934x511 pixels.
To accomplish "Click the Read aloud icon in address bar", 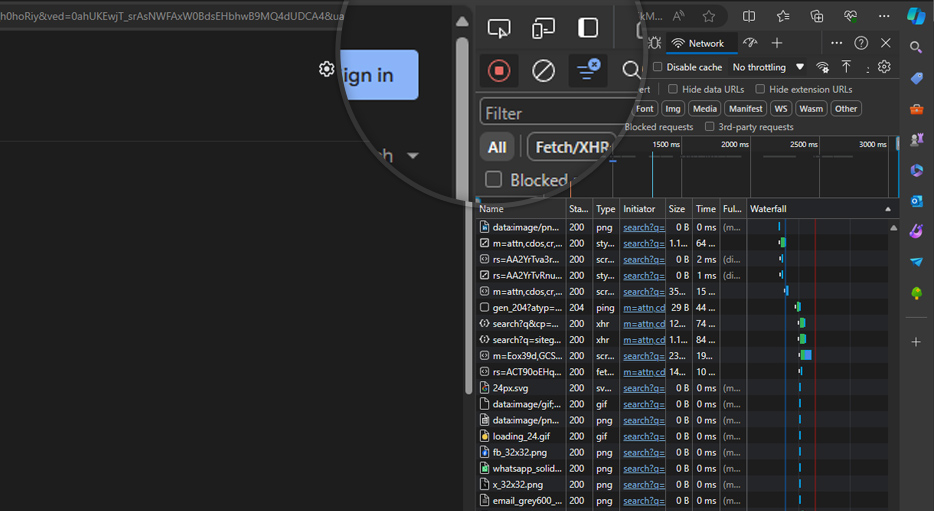I will coord(678,17).
